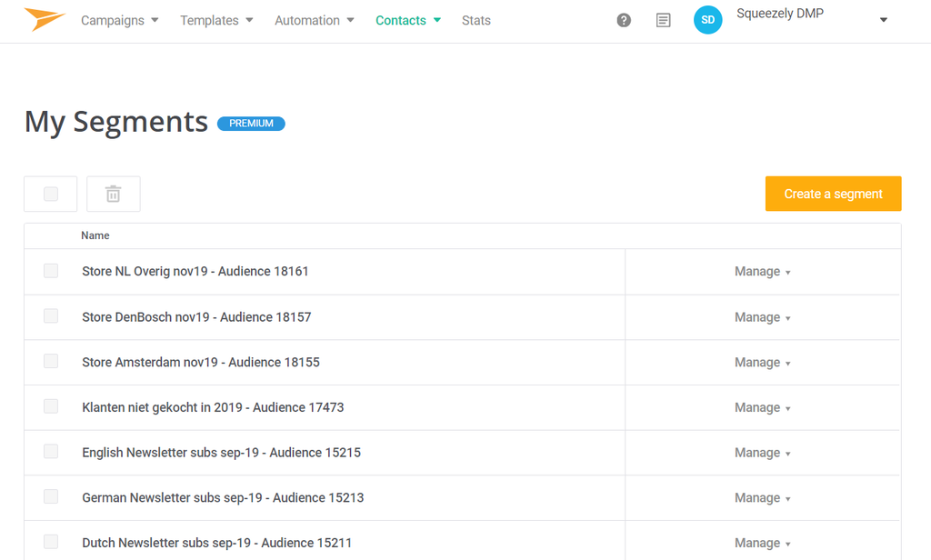The width and height of the screenshot is (931, 560).
Task: Click the orange paper plane logo
Action: point(45,20)
